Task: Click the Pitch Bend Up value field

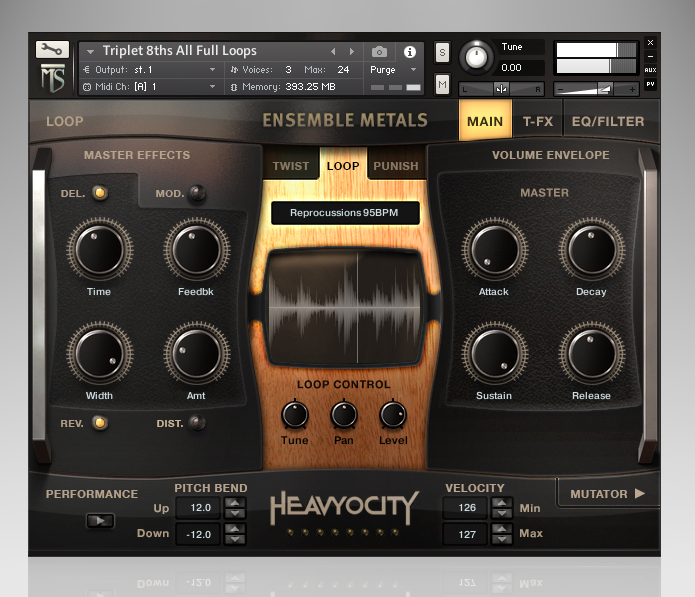Action: click(199, 508)
